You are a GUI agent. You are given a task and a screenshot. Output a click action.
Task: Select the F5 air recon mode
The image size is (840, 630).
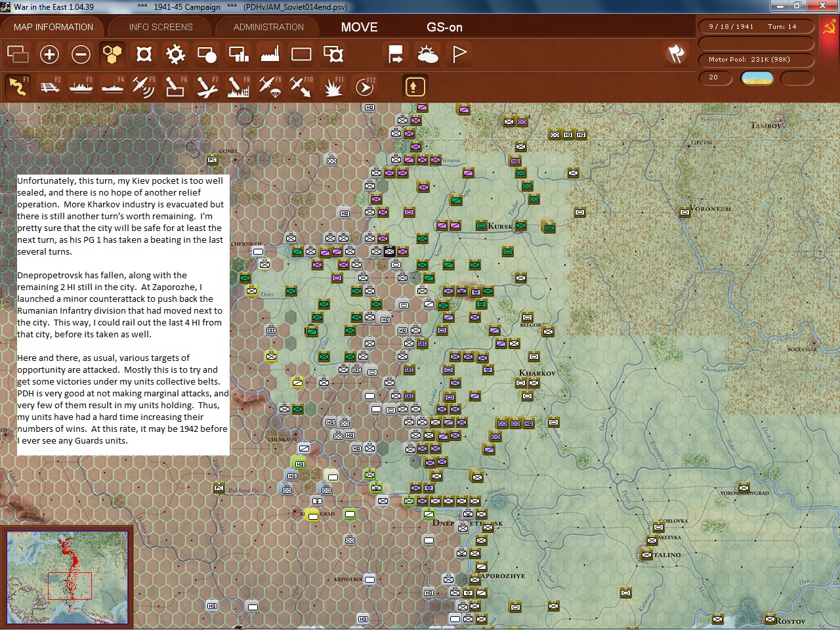point(144,86)
